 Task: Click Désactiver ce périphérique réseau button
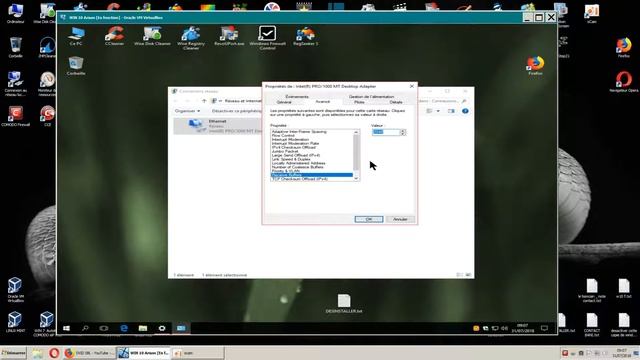237,111
